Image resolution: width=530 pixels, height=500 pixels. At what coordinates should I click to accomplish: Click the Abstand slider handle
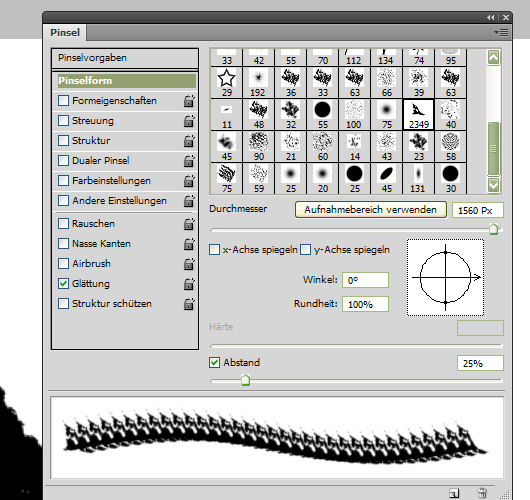click(x=246, y=380)
